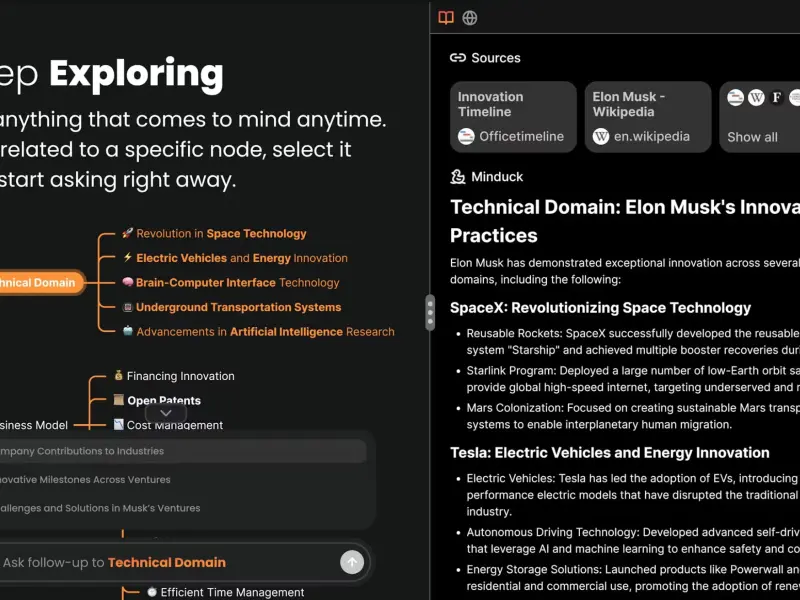
Task: Click the Technical Domain article title
Action: click(625, 221)
